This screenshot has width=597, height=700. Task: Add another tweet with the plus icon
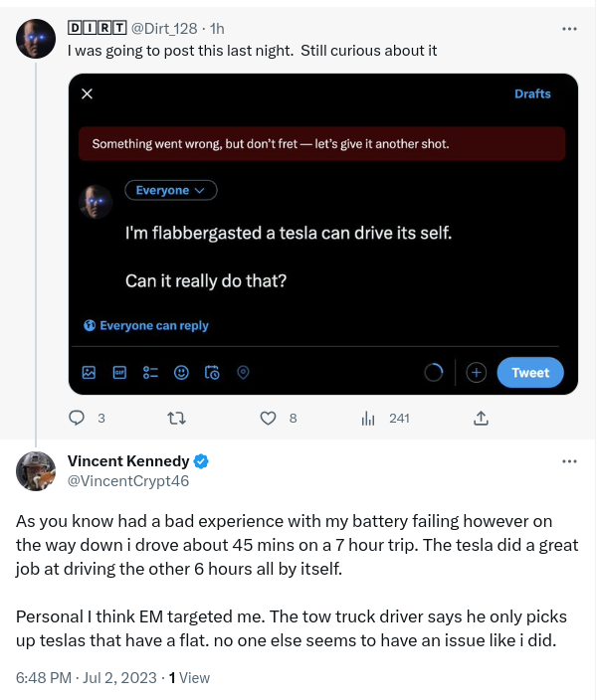tap(476, 373)
